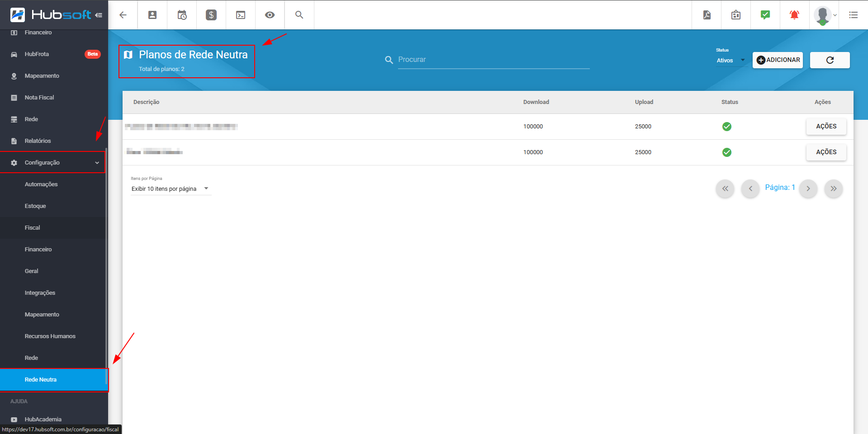Go to the last page
Screen dimensions: 868x434
(834, 189)
